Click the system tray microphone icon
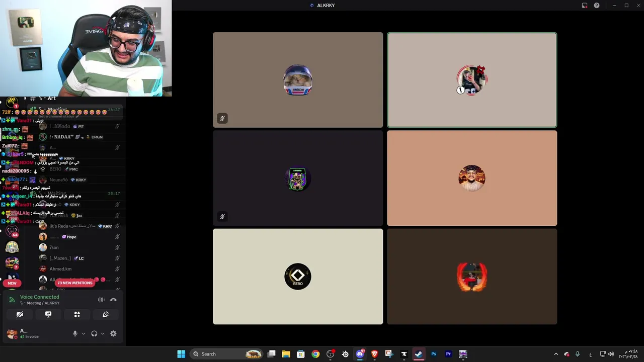 tap(578, 354)
